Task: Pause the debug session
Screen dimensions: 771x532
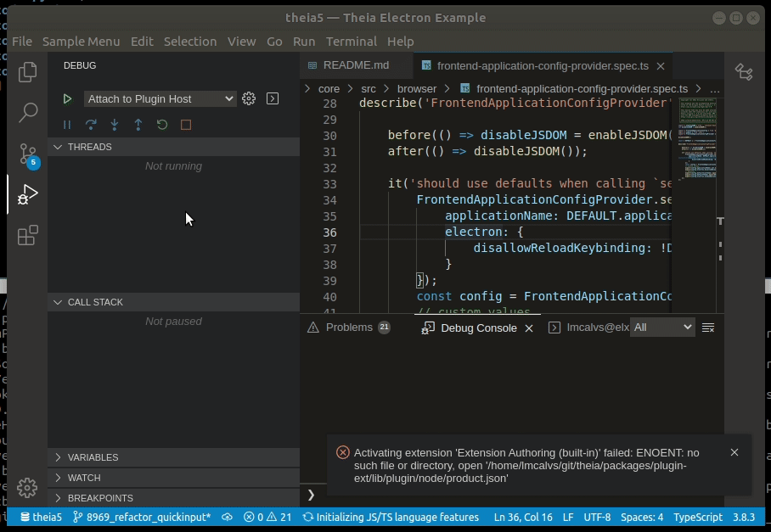Action: tap(67, 125)
